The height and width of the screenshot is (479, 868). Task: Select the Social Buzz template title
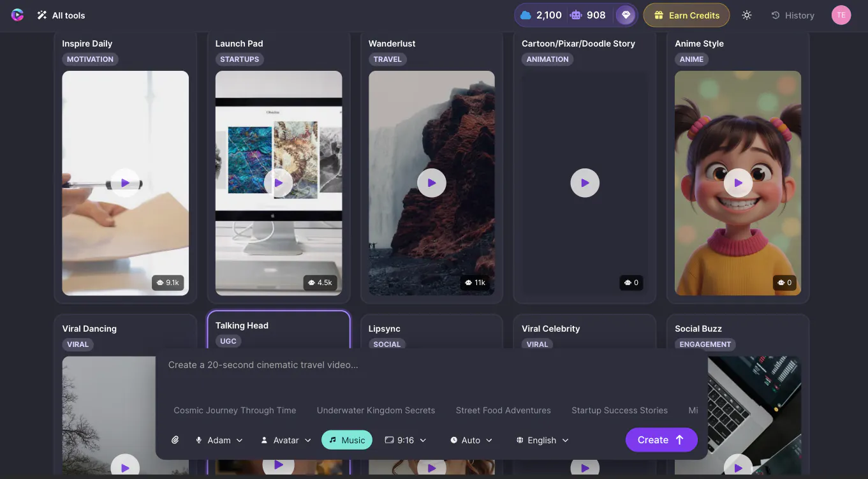[x=698, y=328]
